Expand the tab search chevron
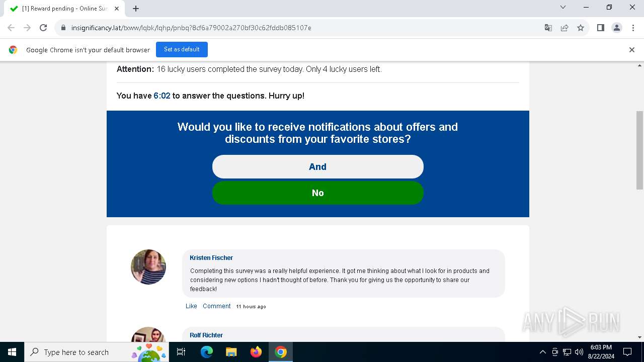644x362 pixels. tap(563, 7)
